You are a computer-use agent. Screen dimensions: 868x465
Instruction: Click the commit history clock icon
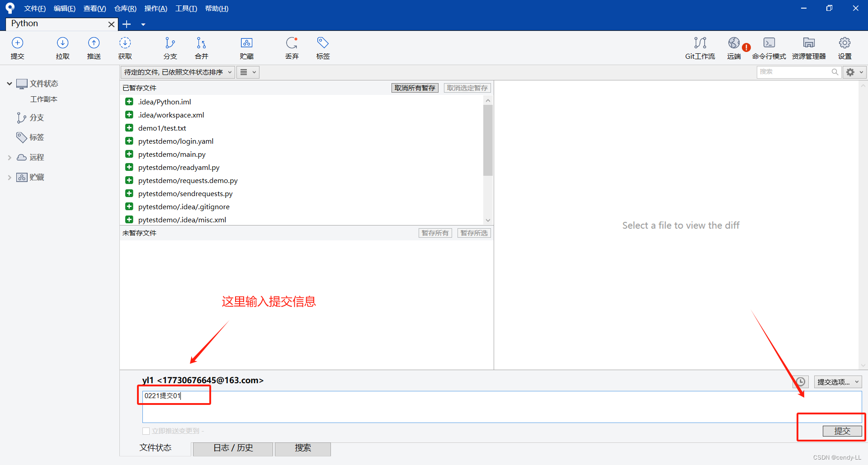[800, 382]
